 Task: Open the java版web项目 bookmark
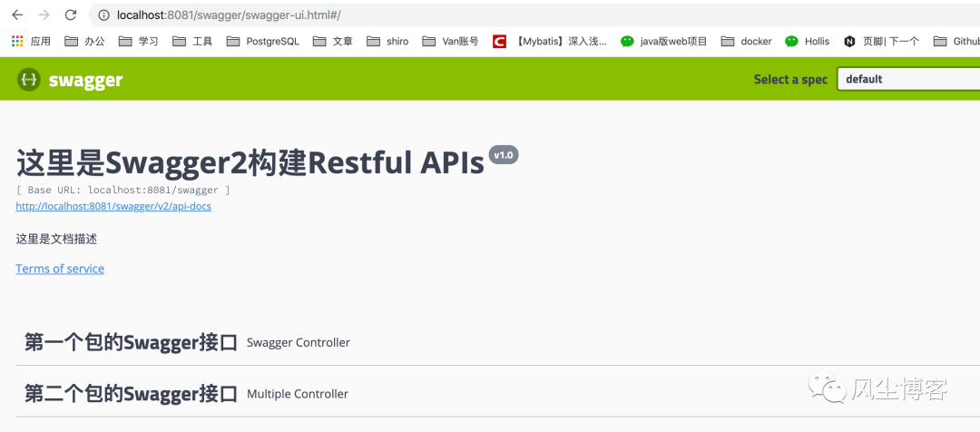coord(663,41)
